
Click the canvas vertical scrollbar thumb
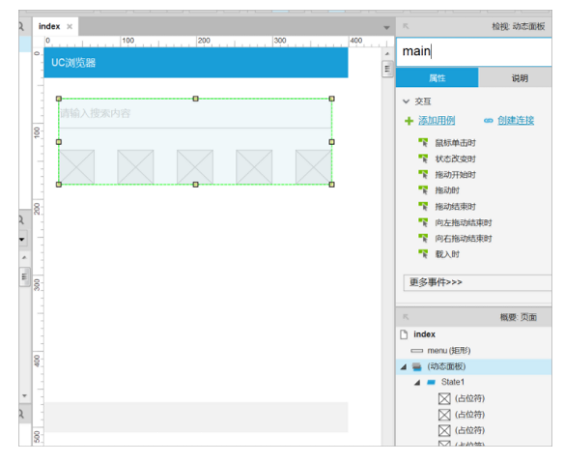pos(387,69)
